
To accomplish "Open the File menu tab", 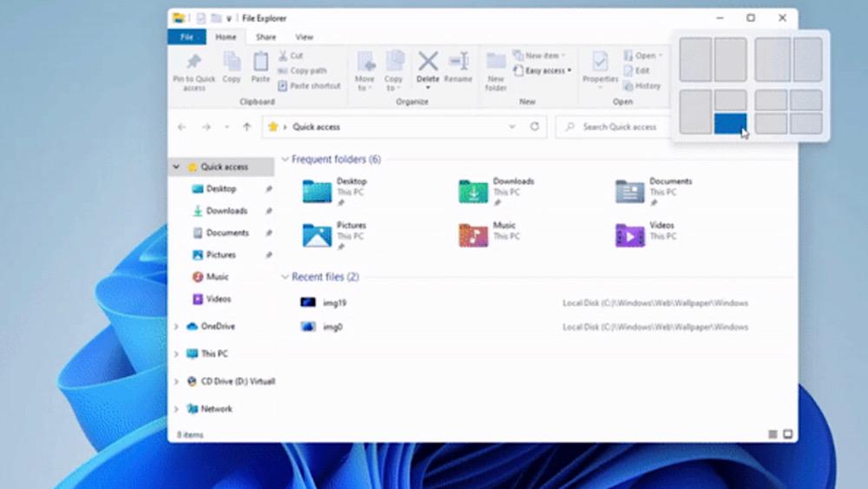I will [x=187, y=37].
